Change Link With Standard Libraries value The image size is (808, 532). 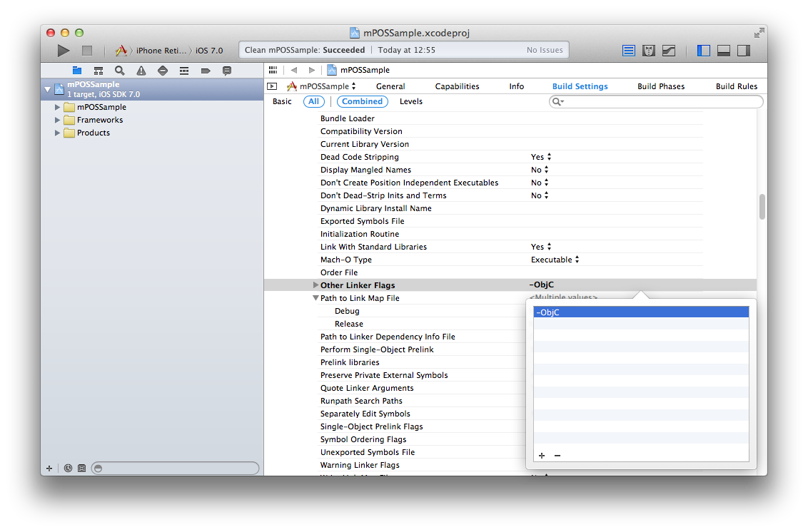coord(541,247)
